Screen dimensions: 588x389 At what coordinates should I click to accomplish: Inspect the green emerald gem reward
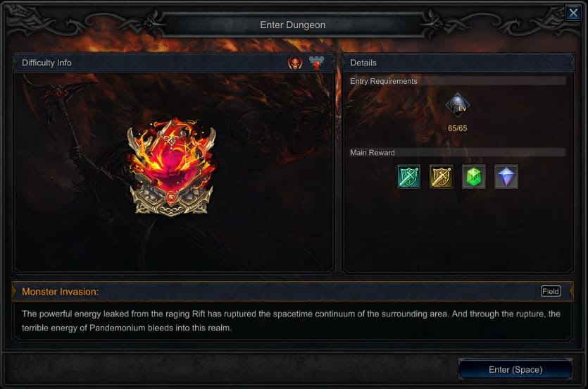click(474, 176)
